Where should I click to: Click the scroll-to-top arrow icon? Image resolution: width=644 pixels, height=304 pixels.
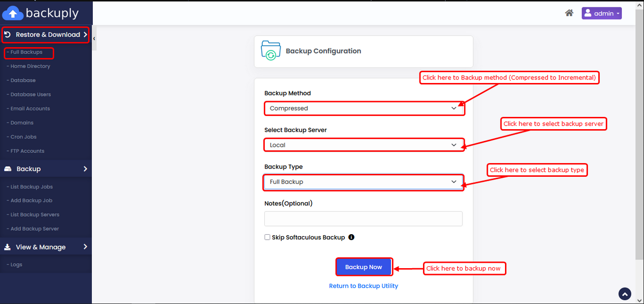point(625,294)
